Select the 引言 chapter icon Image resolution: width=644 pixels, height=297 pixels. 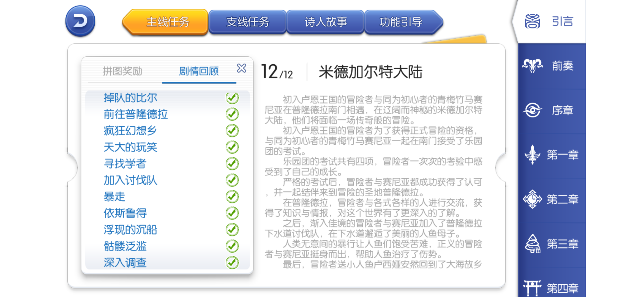tap(532, 21)
